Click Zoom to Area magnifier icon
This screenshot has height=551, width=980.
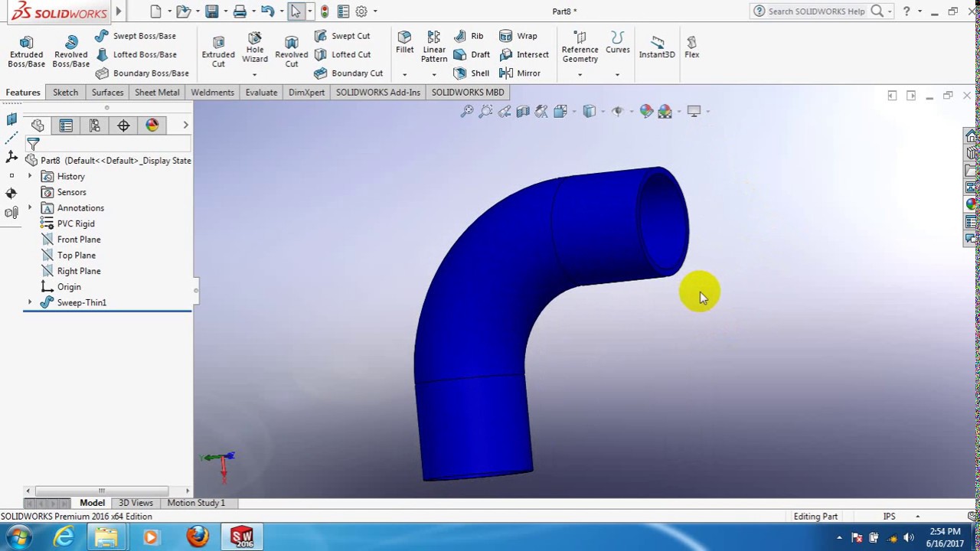click(485, 112)
